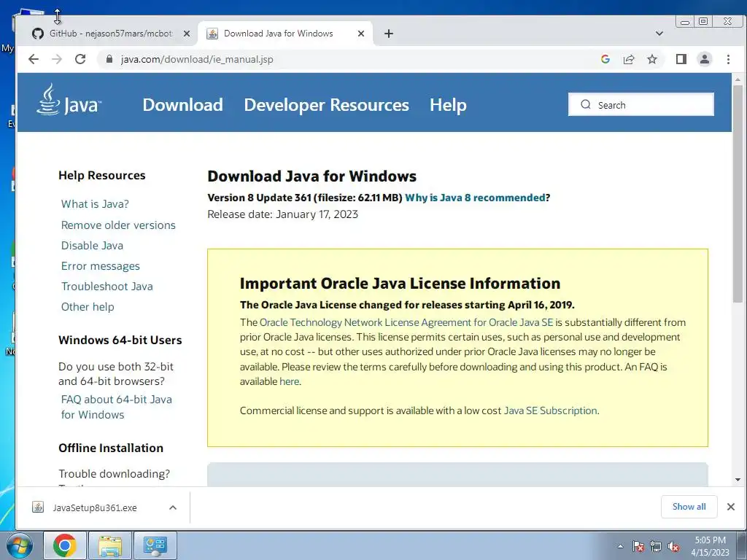This screenshot has width=747, height=560.
Task: Click the Action Center flag tray icon
Action: tap(638, 547)
